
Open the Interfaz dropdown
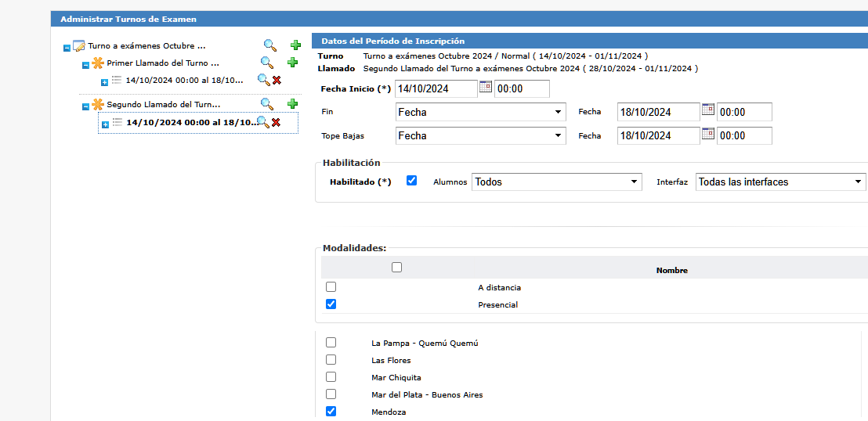780,182
